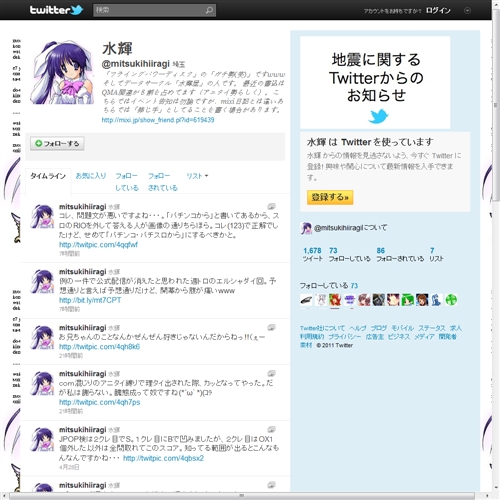Click avatar beside the 4qh8k6 tweet

(x=42, y=337)
